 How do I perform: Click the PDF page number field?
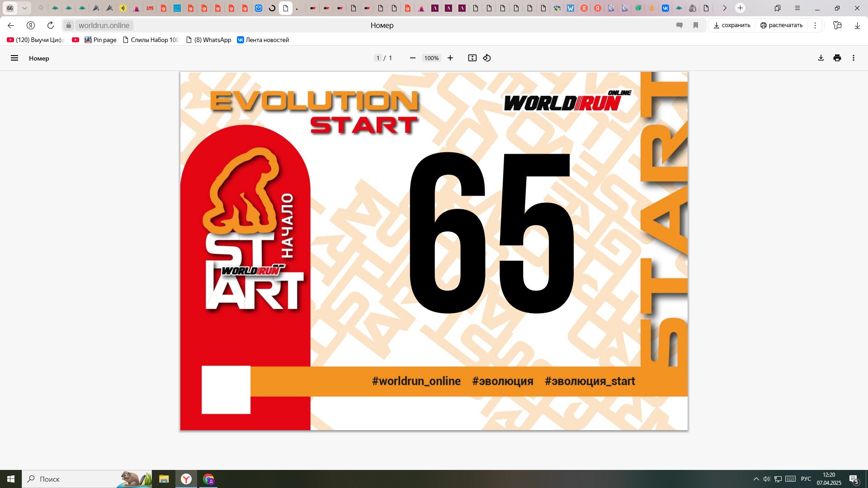[378, 58]
